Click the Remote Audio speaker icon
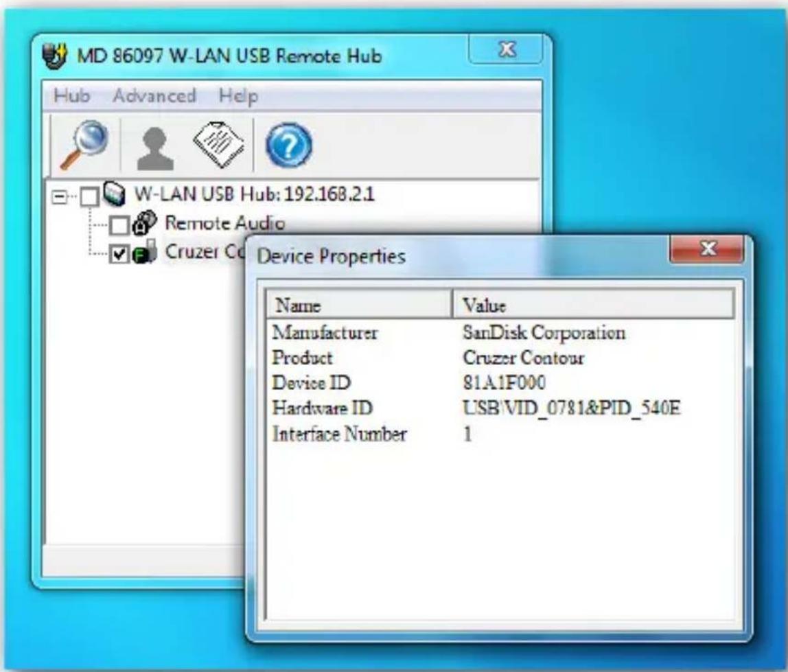This screenshot has height=672, width=788. tap(145, 223)
